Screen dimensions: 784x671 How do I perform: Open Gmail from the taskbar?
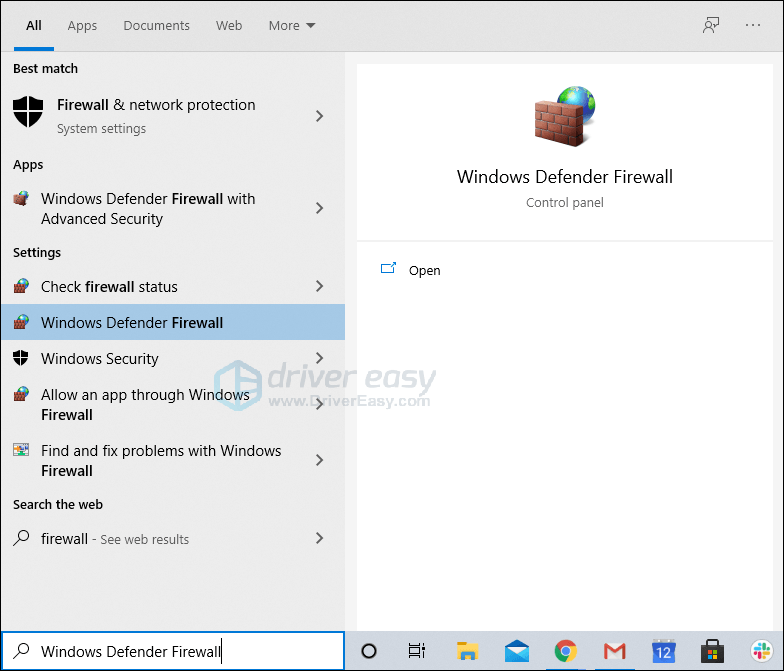(x=614, y=651)
